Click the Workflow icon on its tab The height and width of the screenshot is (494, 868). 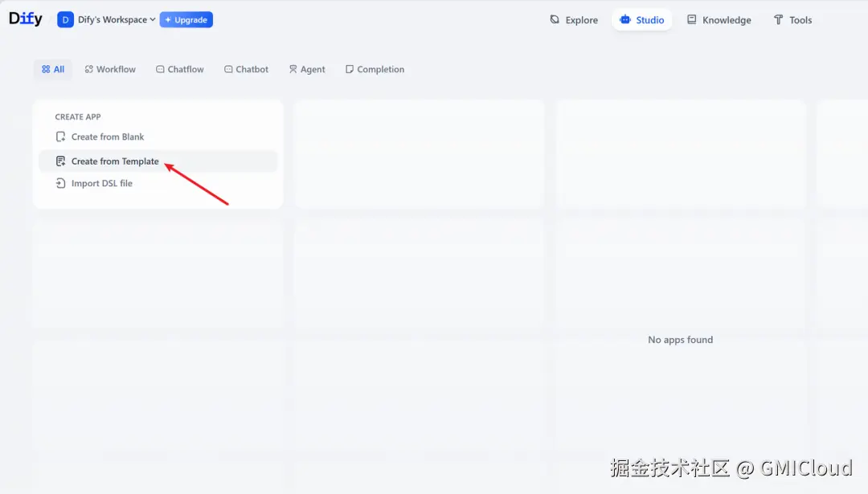click(x=90, y=69)
